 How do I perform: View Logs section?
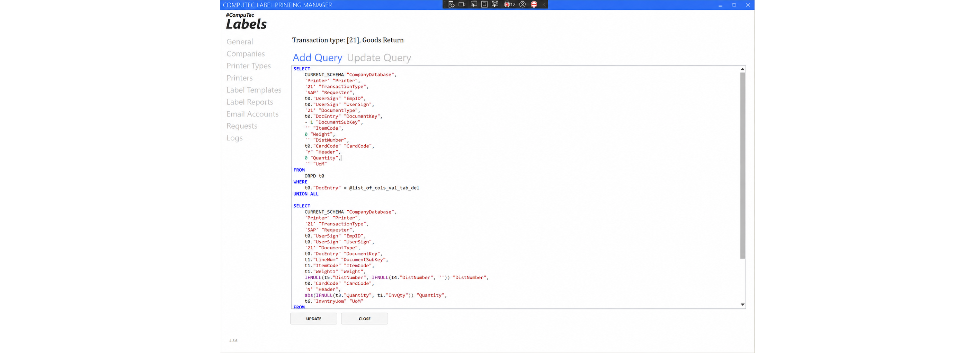[234, 138]
